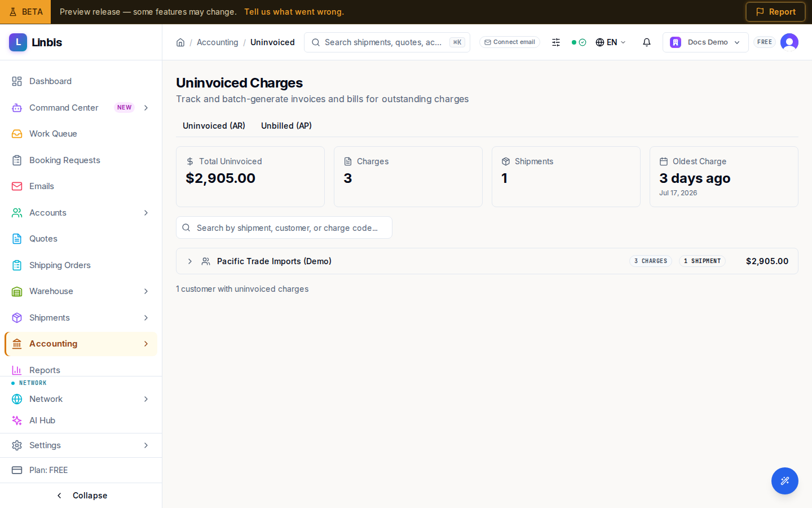
Task: Click the Work Queue inbox icon
Action: (17, 134)
